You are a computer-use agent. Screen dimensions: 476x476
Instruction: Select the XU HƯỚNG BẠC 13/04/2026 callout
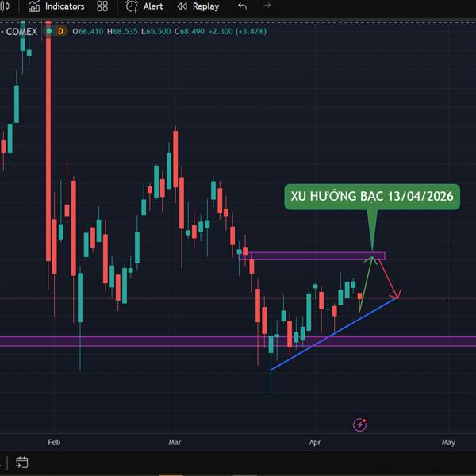(372, 197)
